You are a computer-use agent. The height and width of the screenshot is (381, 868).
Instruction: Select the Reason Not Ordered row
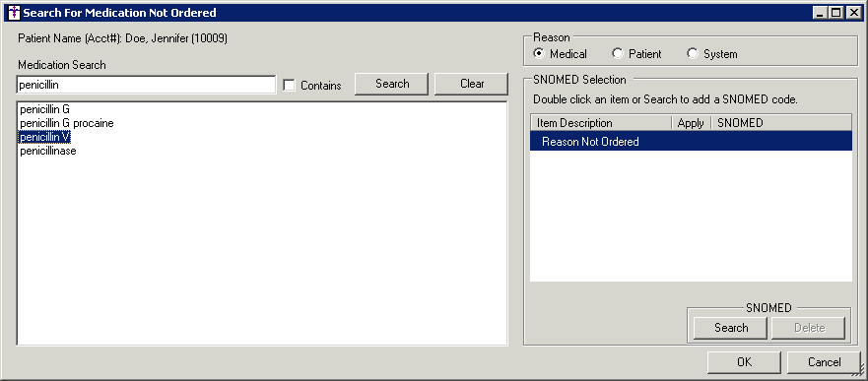(691, 142)
